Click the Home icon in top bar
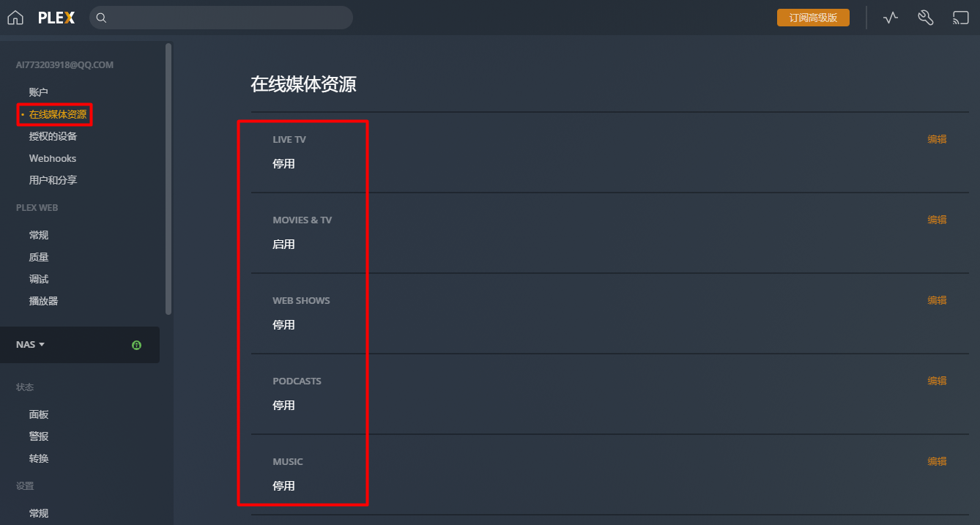980x525 pixels. [15, 18]
